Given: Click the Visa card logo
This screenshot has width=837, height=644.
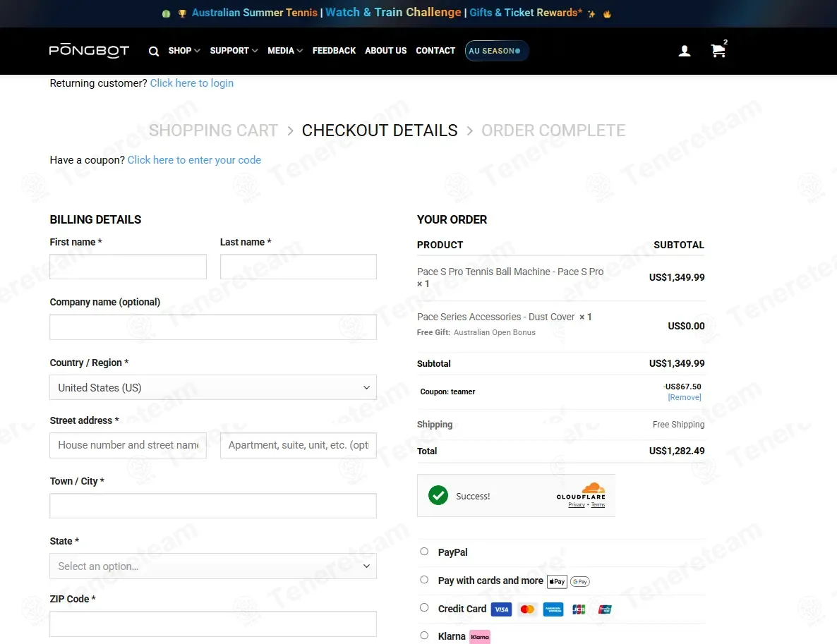Looking at the screenshot, I should tap(501, 609).
